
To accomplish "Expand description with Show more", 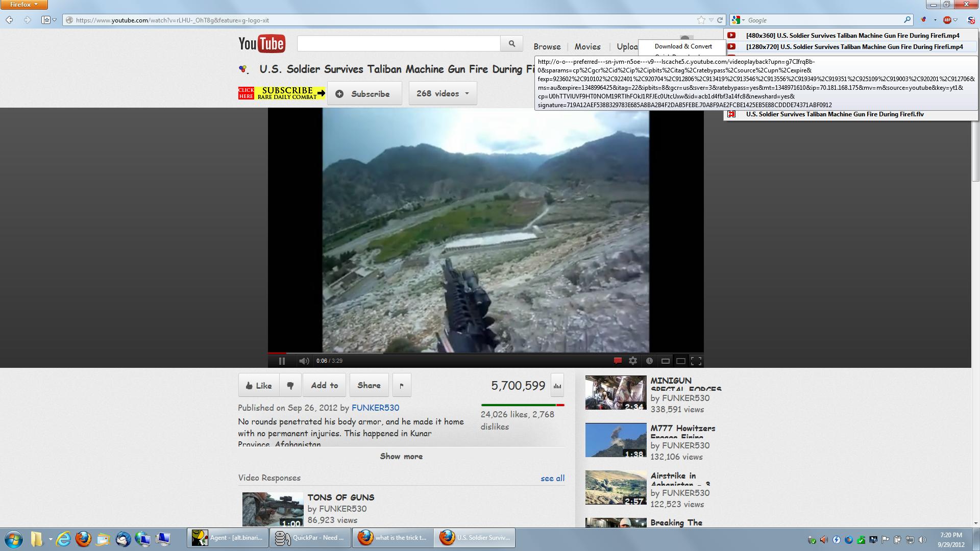I will [401, 456].
